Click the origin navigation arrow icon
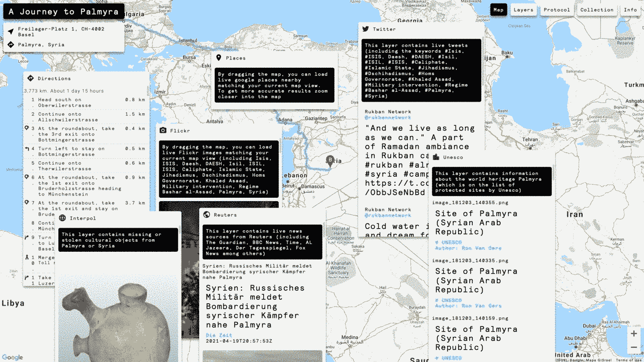 click(x=11, y=32)
